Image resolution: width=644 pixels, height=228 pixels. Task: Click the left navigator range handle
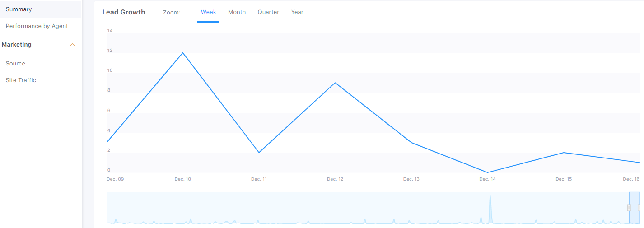[629, 208]
